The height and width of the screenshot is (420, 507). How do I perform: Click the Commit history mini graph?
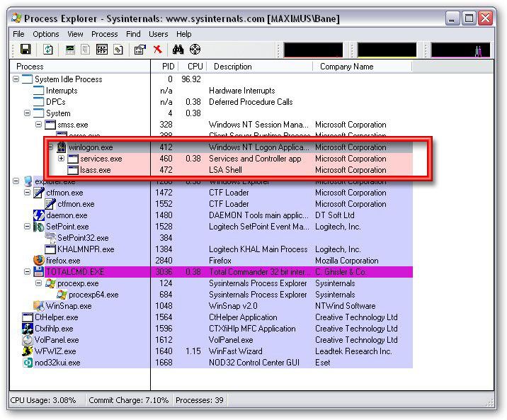[x=387, y=50]
